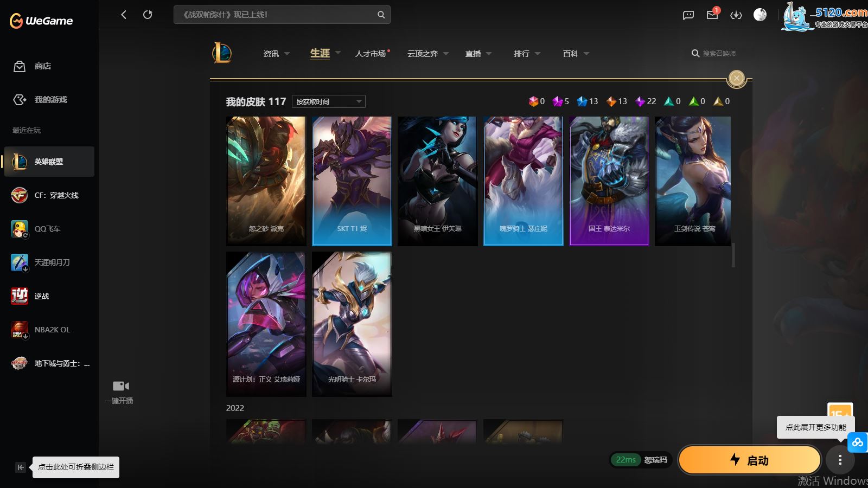Click the magenta gem icon showing 5
The image size is (868, 488).
click(x=557, y=101)
